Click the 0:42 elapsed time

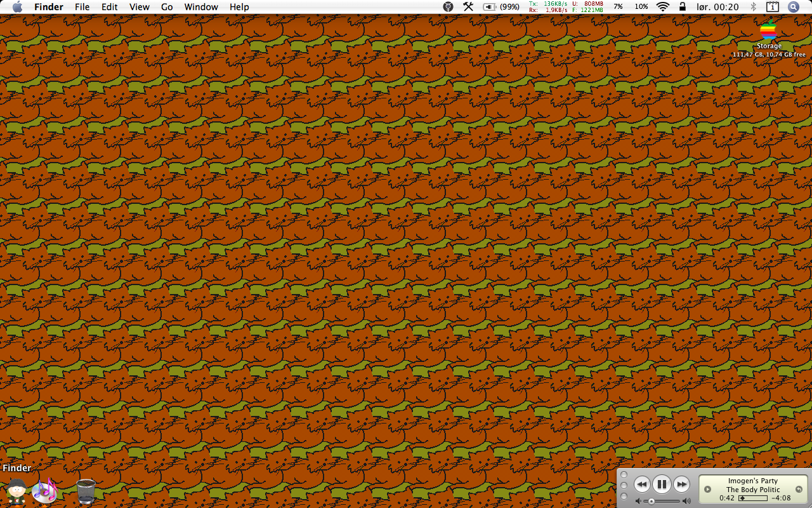(x=727, y=498)
